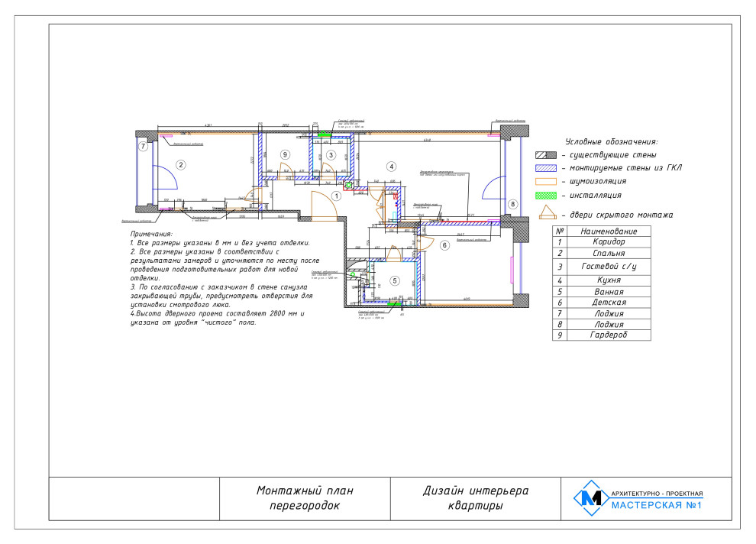Click circled number 3 guest bathroom marker
Image resolution: width=756 pixels, height=544 pixels.
tap(331, 155)
